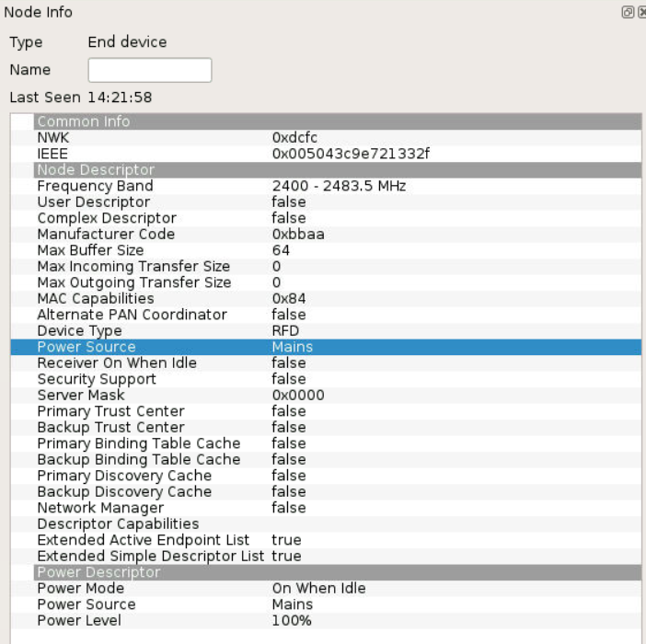Select the Backup Binding Table Cache row
Screen dimensions: 646x644
327,459
